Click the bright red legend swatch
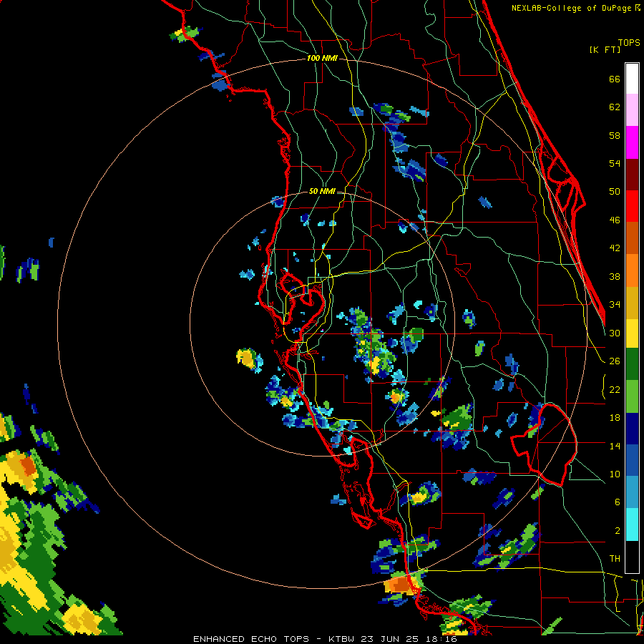The image size is (644, 644). [632, 206]
